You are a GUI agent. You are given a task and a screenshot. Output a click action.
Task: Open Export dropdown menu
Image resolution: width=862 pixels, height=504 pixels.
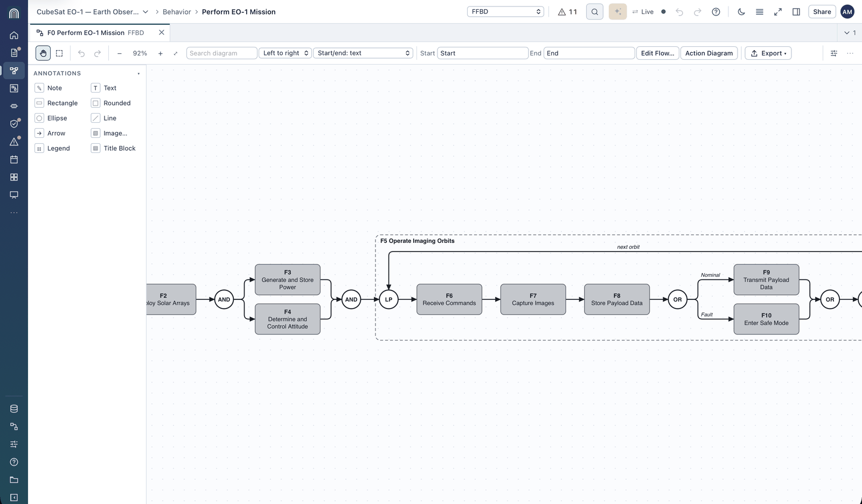pyautogui.click(x=768, y=53)
